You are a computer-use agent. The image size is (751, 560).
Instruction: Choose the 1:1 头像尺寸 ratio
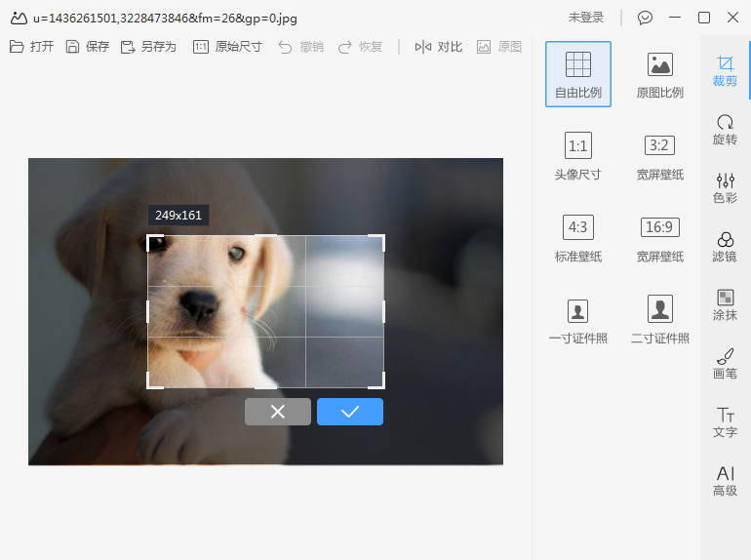(x=578, y=156)
